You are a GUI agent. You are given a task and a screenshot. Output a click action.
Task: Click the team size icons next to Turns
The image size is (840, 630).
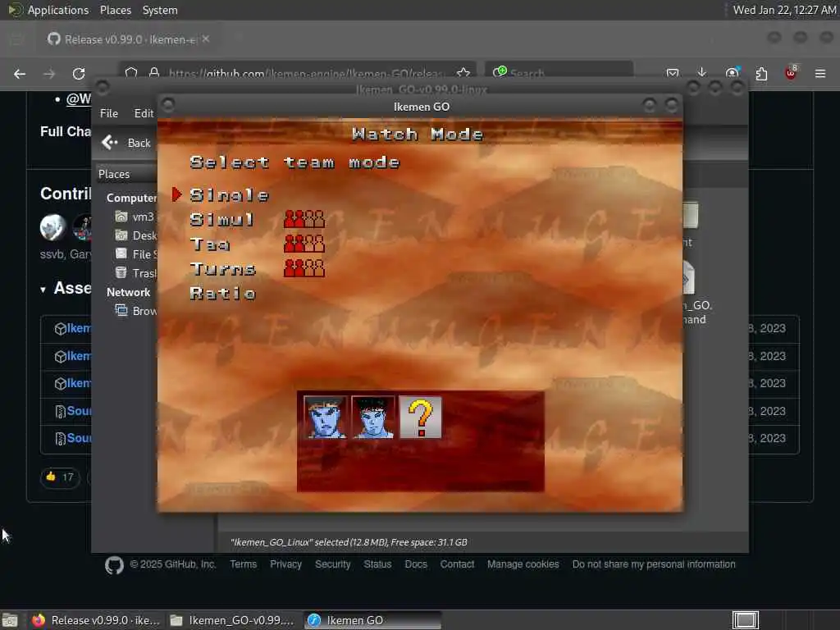click(x=304, y=268)
